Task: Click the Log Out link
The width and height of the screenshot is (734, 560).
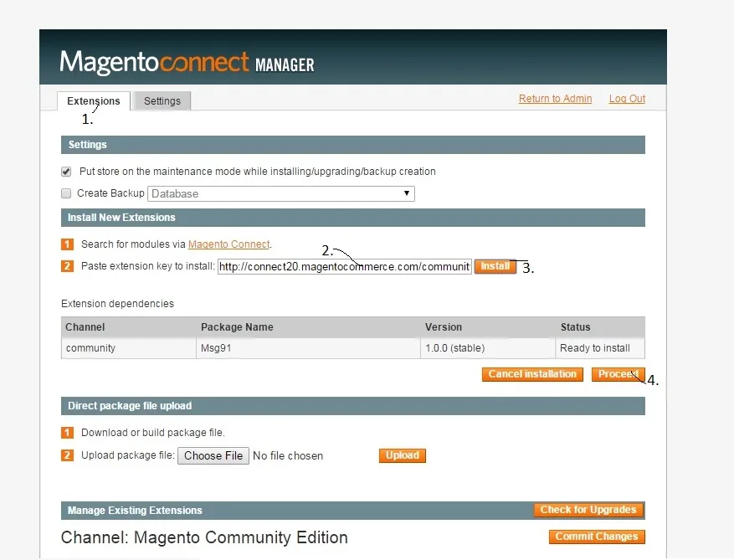Action: [x=627, y=98]
